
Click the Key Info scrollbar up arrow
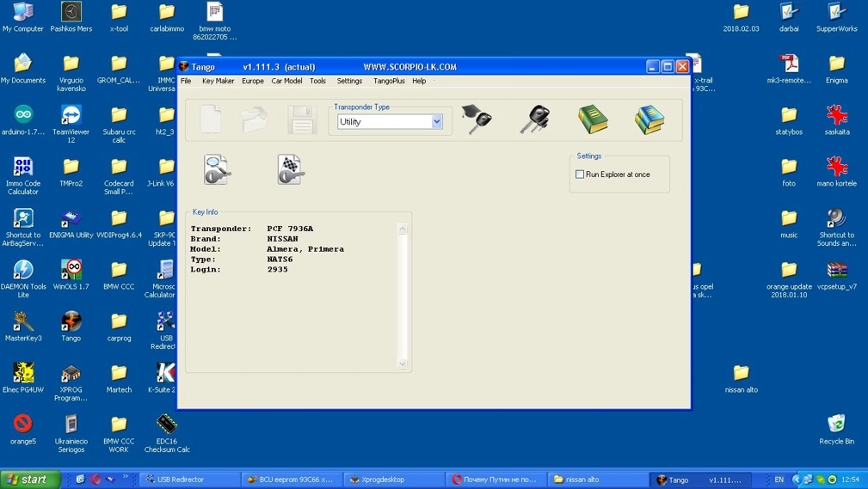pyautogui.click(x=403, y=229)
